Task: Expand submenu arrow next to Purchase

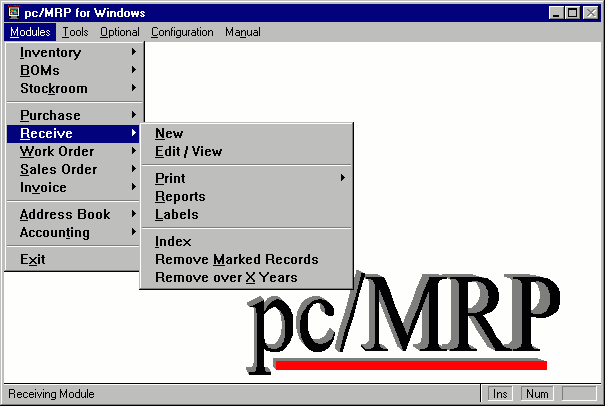Action: pos(134,115)
